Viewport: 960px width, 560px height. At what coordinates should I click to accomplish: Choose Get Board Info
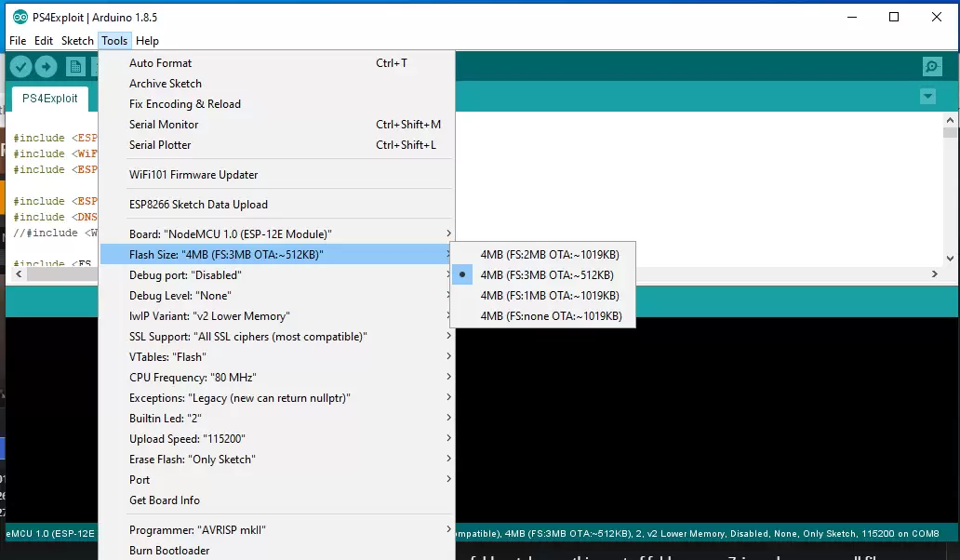point(276,500)
